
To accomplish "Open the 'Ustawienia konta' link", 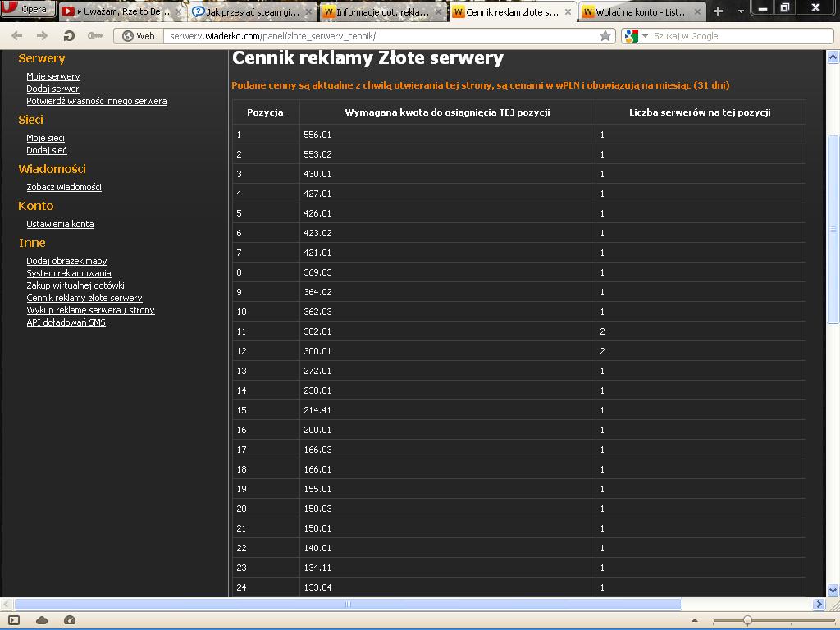I will 60,225.
